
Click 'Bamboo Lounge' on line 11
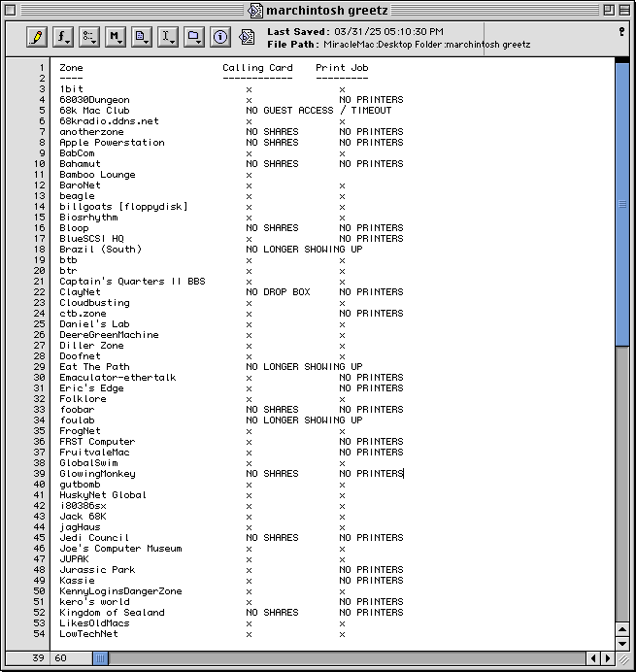click(97, 175)
